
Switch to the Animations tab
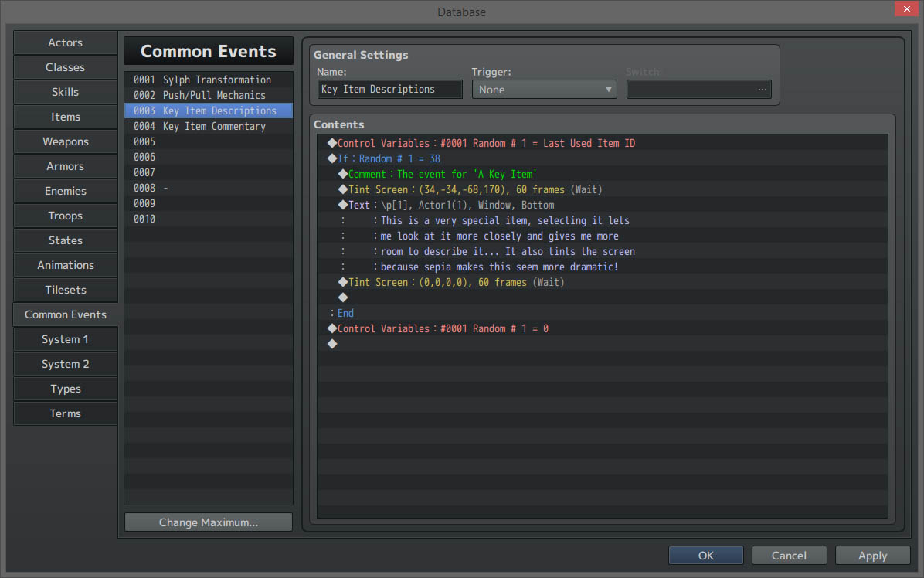click(65, 265)
